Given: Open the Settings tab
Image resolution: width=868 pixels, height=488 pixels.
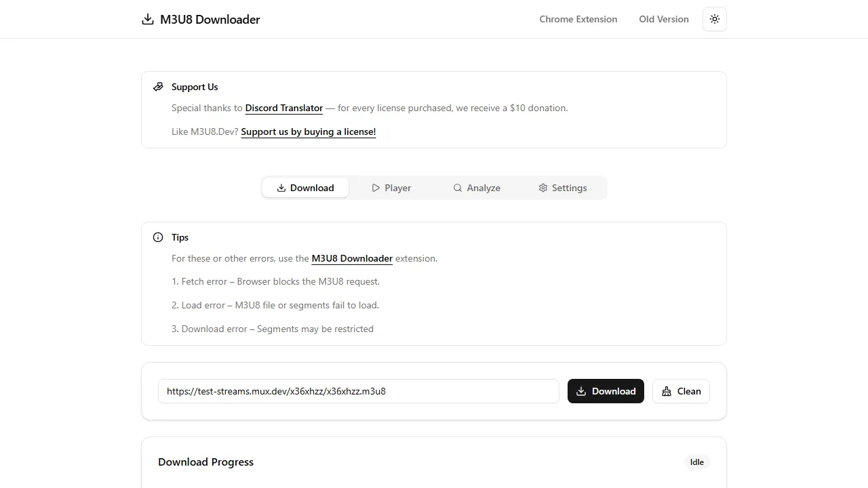Looking at the screenshot, I should coord(563,188).
